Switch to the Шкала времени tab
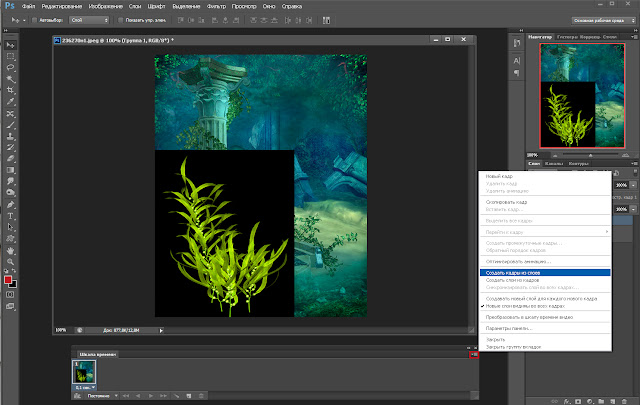Image resolution: width=640 pixels, height=405 pixels. click(98, 354)
